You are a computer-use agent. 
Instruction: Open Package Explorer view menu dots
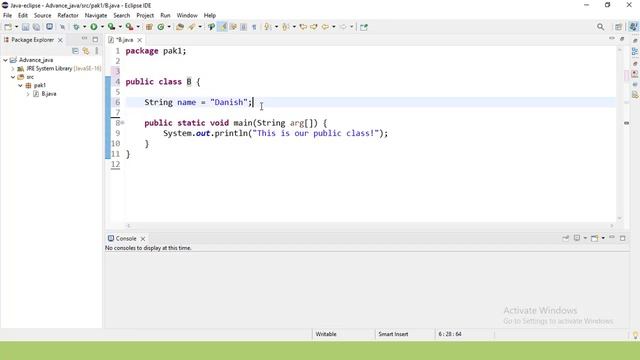pos(97,51)
